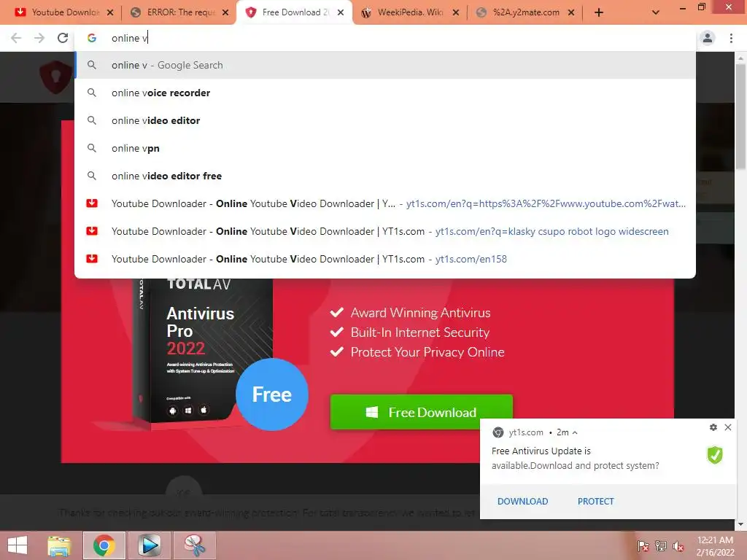Close the ERROR tab
747x560 pixels.
225,13
